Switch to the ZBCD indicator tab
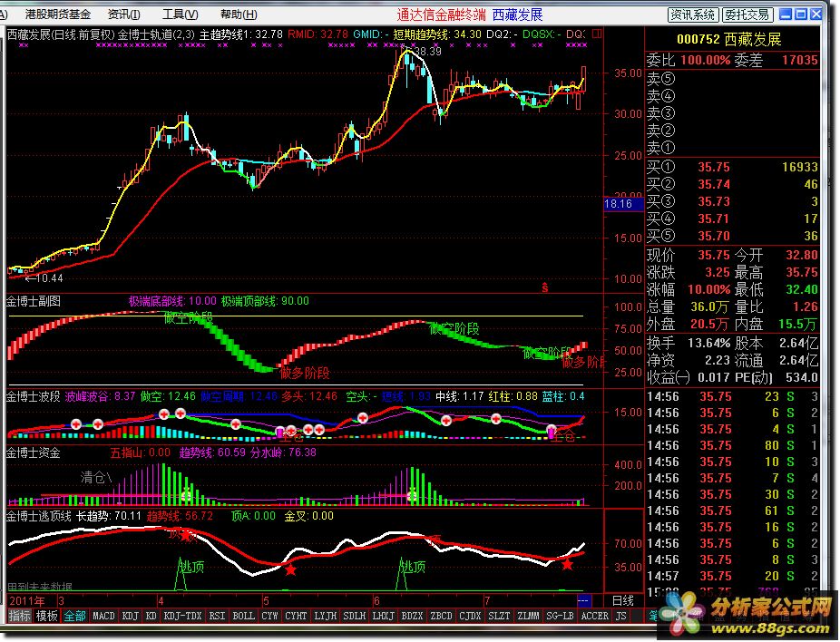The height and width of the screenshot is (642, 840). 441,616
